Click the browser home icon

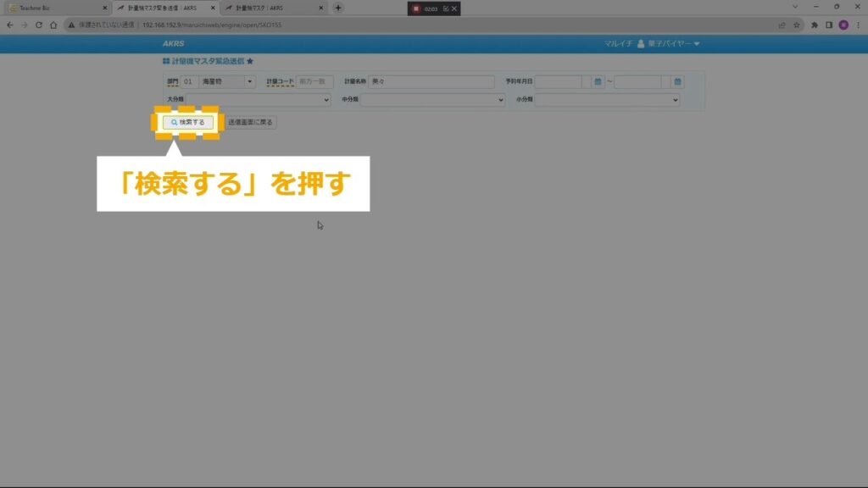(x=53, y=25)
